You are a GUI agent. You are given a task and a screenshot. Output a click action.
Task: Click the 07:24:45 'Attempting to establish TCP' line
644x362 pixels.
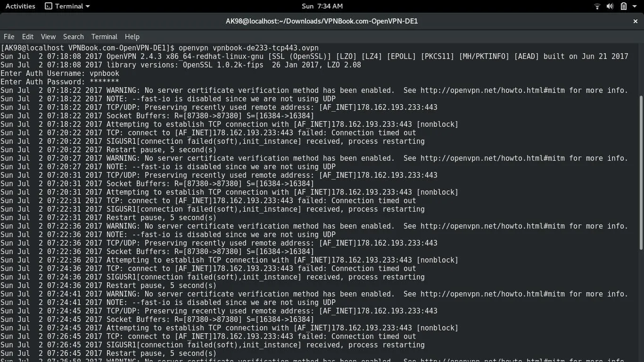[x=229, y=328]
